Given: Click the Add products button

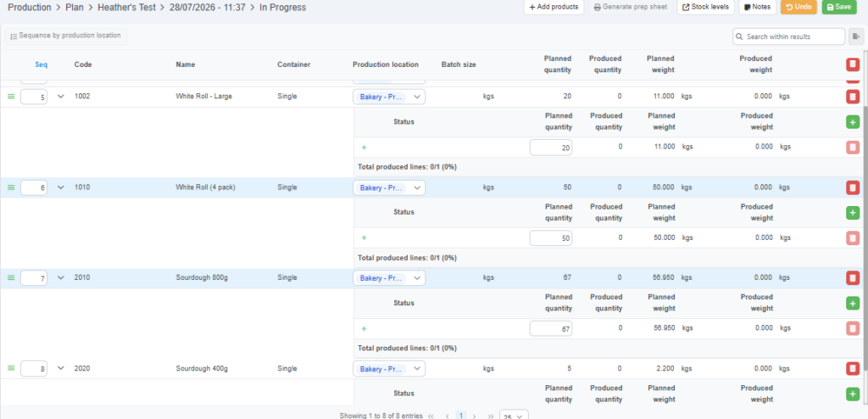Looking at the screenshot, I should (x=554, y=7).
